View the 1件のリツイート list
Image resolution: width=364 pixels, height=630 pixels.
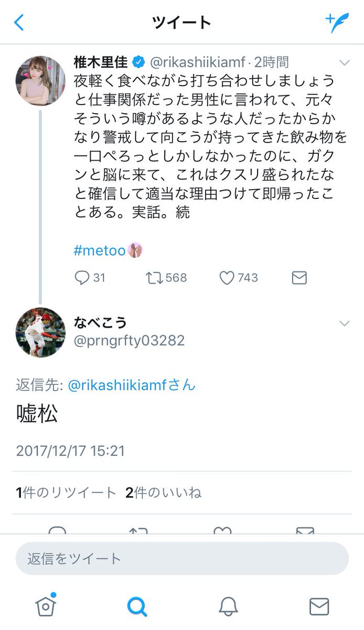coord(66,492)
